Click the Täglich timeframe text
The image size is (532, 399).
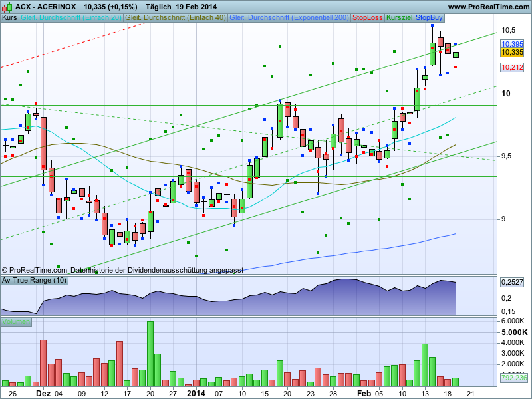pos(158,7)
